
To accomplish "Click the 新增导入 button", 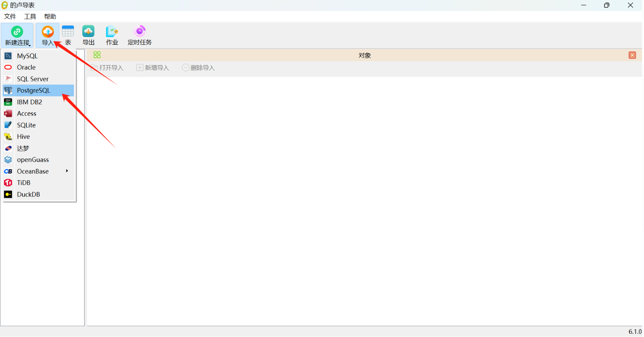I will click(153, 67).
